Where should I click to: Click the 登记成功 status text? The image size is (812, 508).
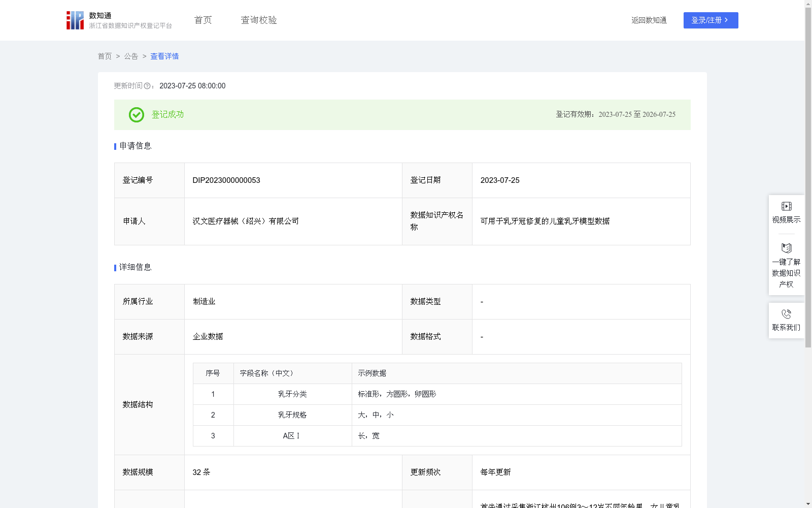[x=167, y=115]
